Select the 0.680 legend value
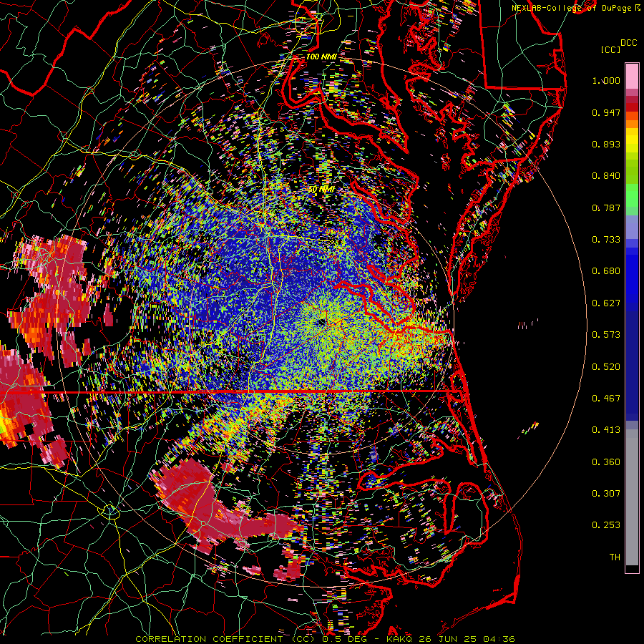 [606, 271]
